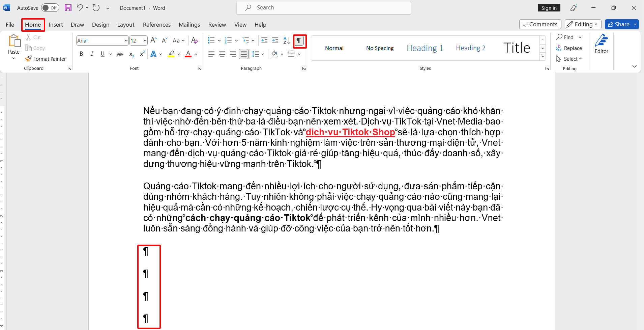Open the font name combo box
This screenshot has height=330, width=644.
tap(102, 40)
